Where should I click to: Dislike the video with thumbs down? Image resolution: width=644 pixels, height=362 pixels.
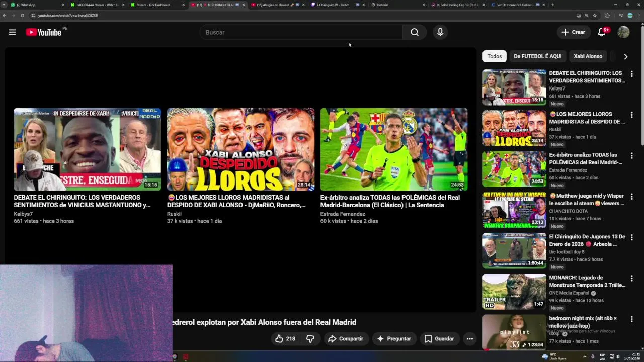(x=310, y=339)
